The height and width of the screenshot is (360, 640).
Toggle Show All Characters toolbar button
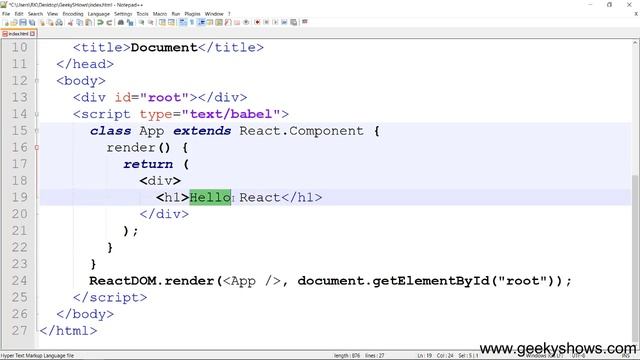point(192,22)
